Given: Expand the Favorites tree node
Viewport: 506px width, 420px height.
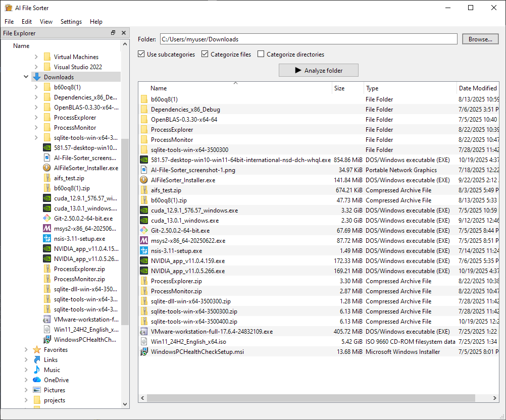Looking at the screenshot, I should coord(25,349).
